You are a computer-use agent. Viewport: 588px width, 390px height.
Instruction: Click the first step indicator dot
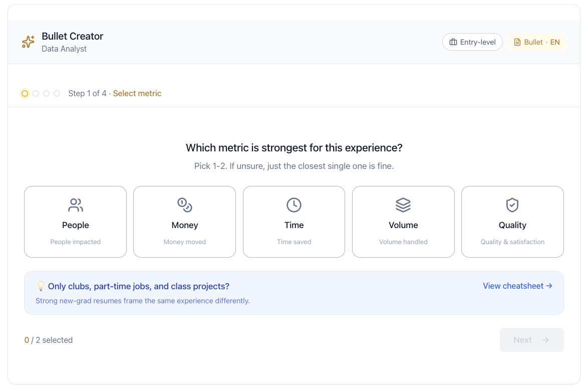[25, 93]
